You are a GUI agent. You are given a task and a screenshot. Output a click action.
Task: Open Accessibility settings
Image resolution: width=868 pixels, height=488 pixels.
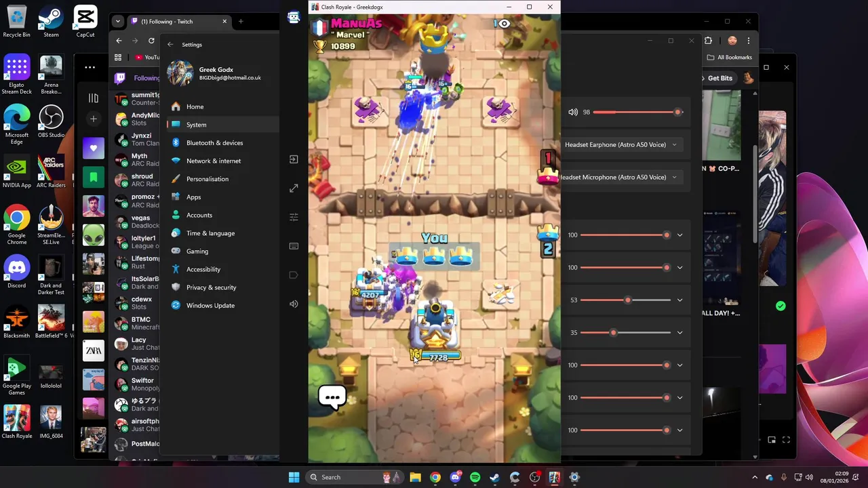click(222, 270)
